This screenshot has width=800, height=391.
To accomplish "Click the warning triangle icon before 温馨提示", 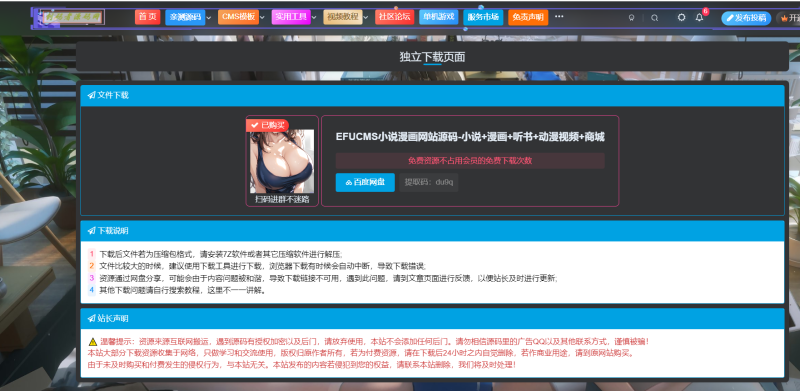I will 92,341.
